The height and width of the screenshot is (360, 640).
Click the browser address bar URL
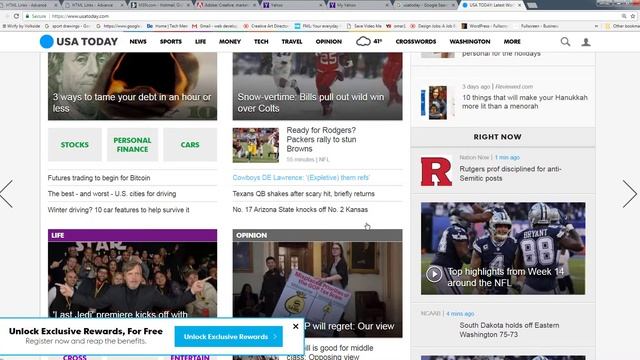[x=80, y=16]
